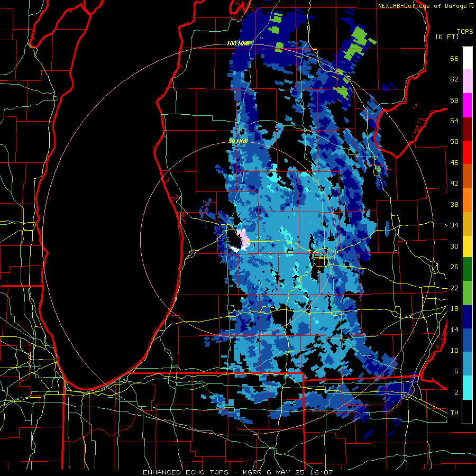Click the legend value 18

[x=454, y=309]
